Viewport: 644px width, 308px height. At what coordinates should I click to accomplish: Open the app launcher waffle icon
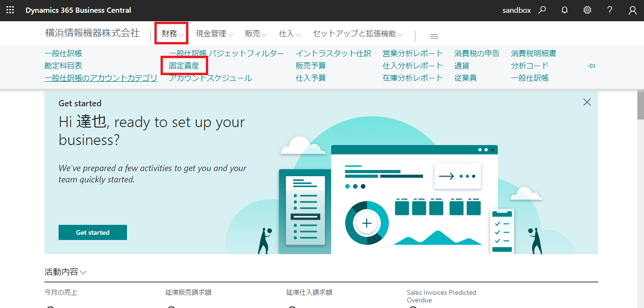(10, 10)
